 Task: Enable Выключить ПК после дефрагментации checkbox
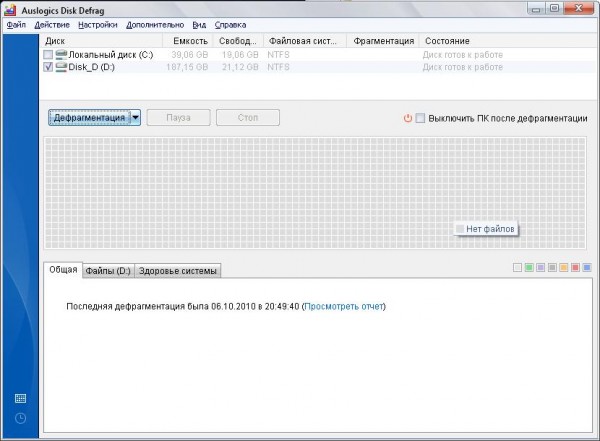pyautogui.click(x=420, y=118)
